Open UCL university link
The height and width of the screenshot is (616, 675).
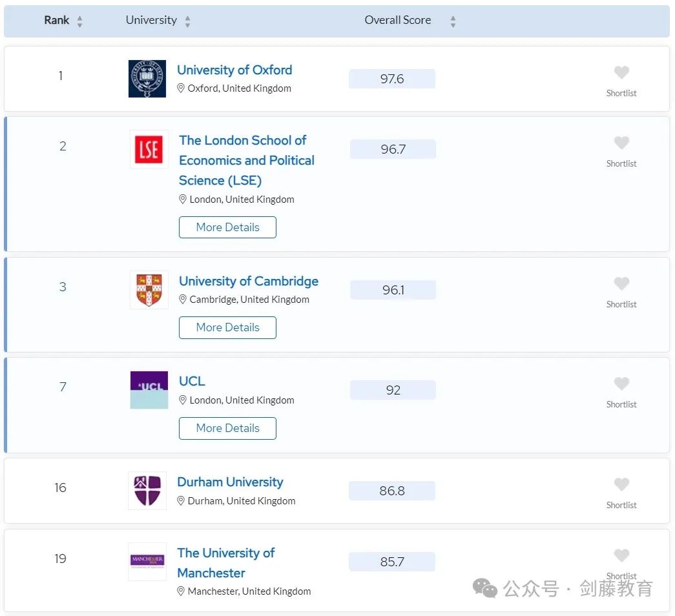pyautogui.click(x=192, y=381)
